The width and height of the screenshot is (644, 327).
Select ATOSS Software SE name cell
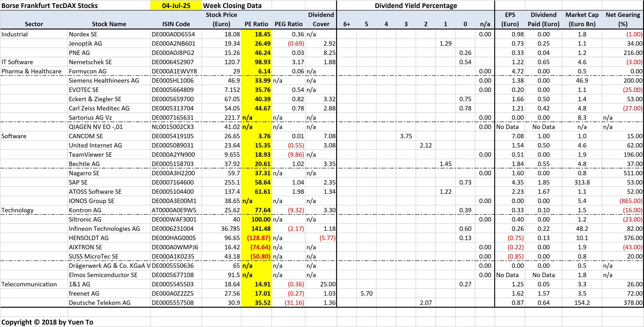[x=109, y=192]
